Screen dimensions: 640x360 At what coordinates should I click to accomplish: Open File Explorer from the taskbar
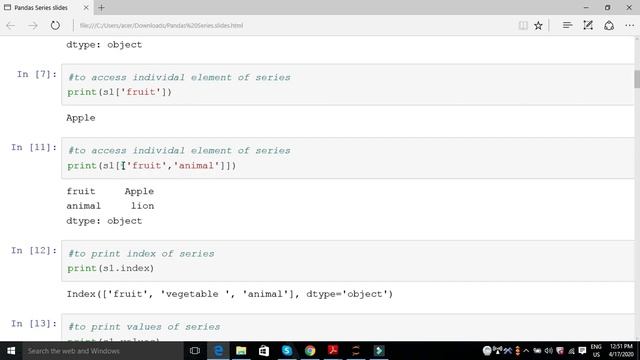(x=241, y=351)
